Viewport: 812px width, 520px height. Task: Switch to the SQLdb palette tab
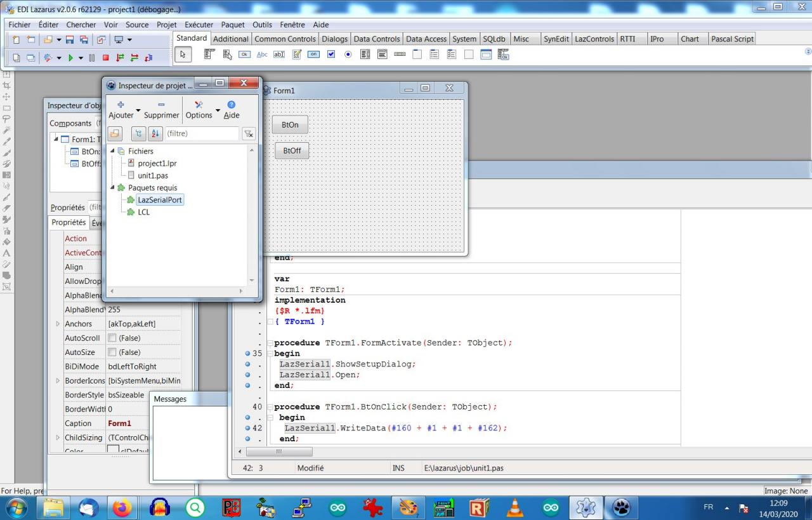coord(494,39)
